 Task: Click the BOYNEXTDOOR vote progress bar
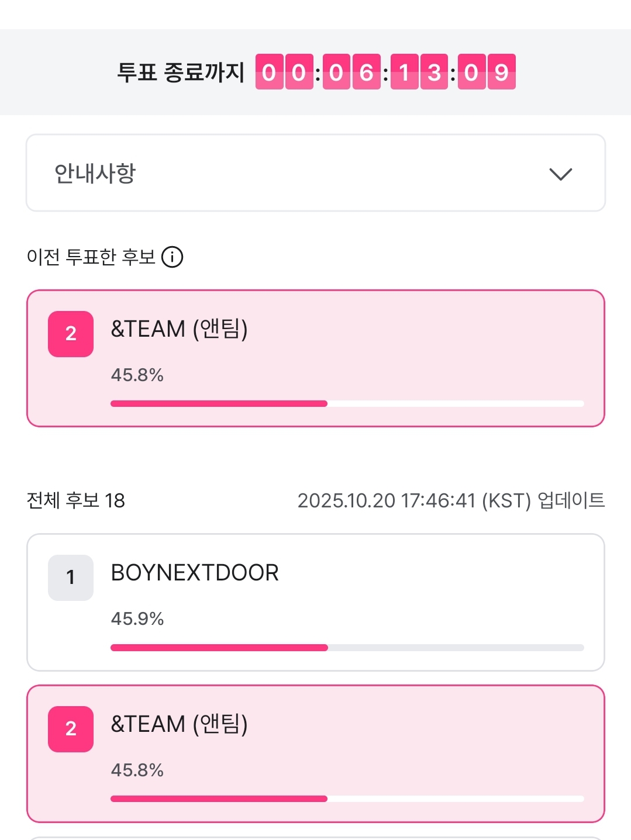click(x=347, y=648)
